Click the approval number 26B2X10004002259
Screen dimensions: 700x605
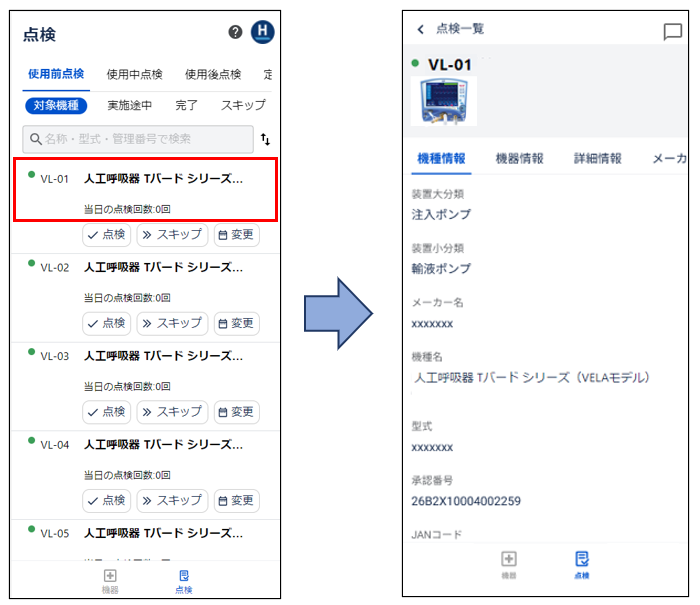[x=466, y=501]
